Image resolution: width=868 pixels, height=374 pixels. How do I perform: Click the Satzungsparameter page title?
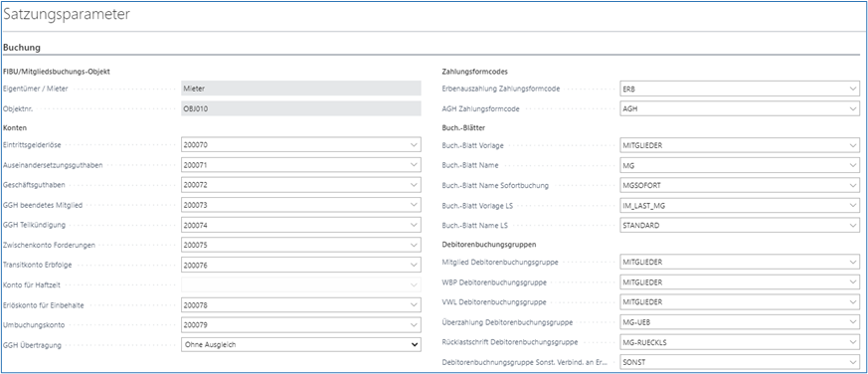[67, 14]
